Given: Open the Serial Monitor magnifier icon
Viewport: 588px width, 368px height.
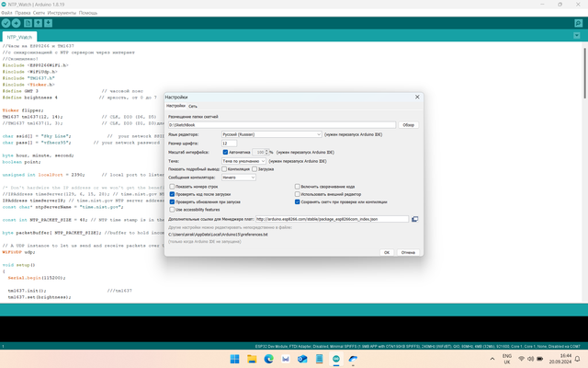Looking at the screenshot, I should (578, 23).
